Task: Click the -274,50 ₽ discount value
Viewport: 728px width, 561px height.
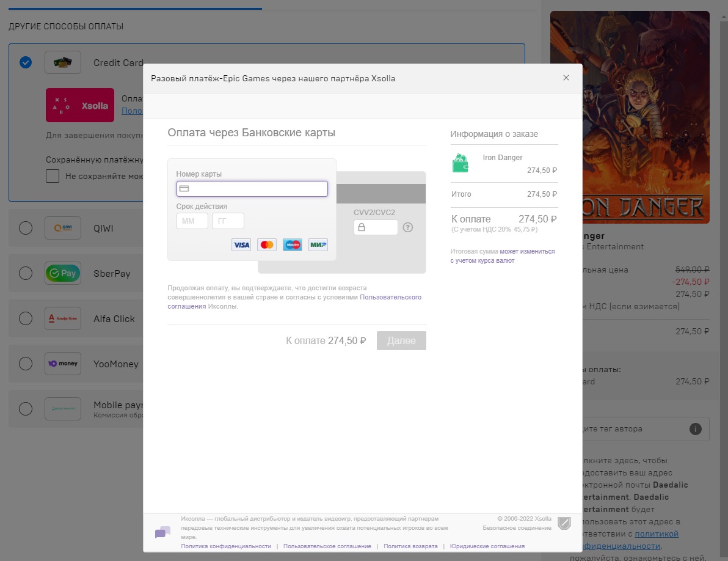Action: coord(690,282)
